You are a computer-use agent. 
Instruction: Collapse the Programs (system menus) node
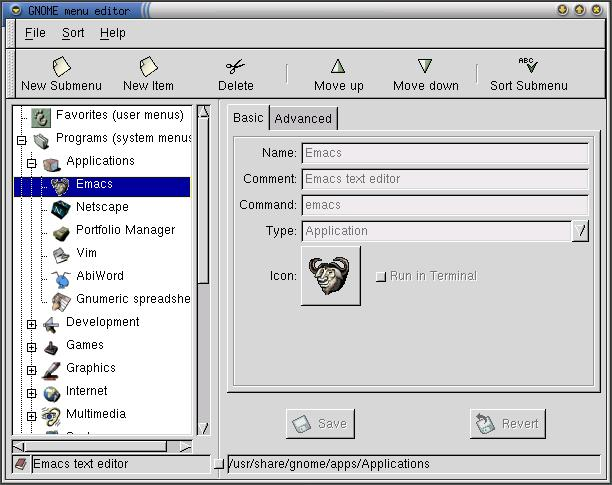point(22,140)
